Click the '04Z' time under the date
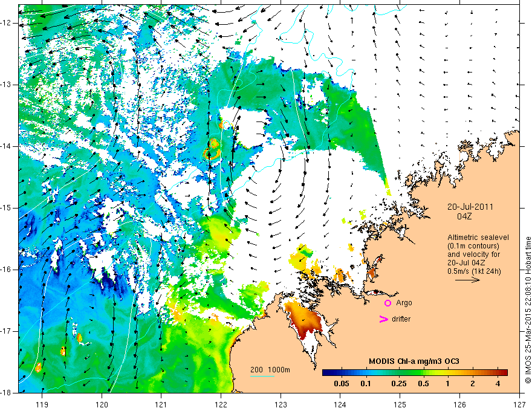The width and height of the screenshot is (532, 411). 464,216
